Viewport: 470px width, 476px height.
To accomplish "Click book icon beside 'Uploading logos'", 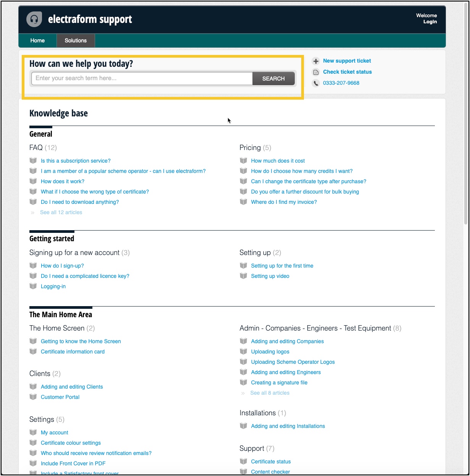I will coord(243,351).
